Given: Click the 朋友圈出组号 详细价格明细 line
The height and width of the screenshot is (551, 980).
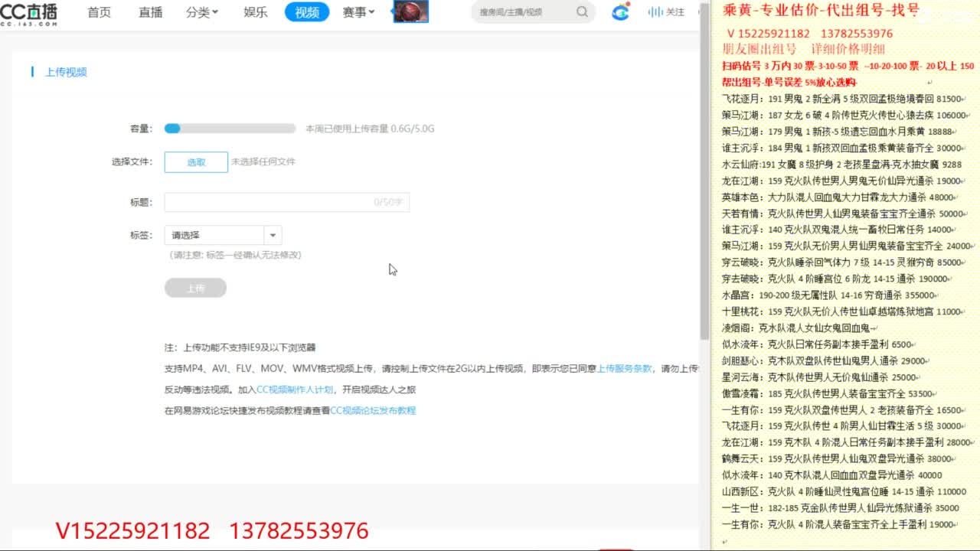Looking at the screenshot, I should click(x=804, y=49).
